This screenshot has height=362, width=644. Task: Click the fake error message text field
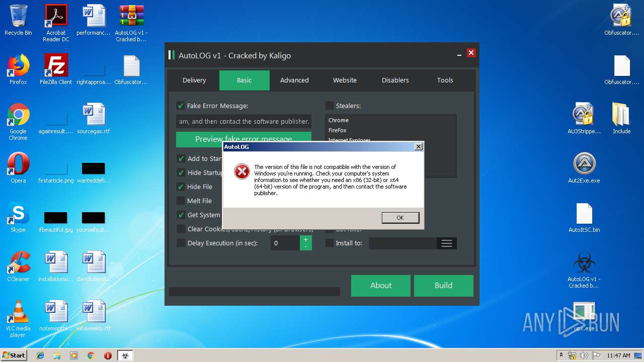pyautogui.click(x=244, y=121)
